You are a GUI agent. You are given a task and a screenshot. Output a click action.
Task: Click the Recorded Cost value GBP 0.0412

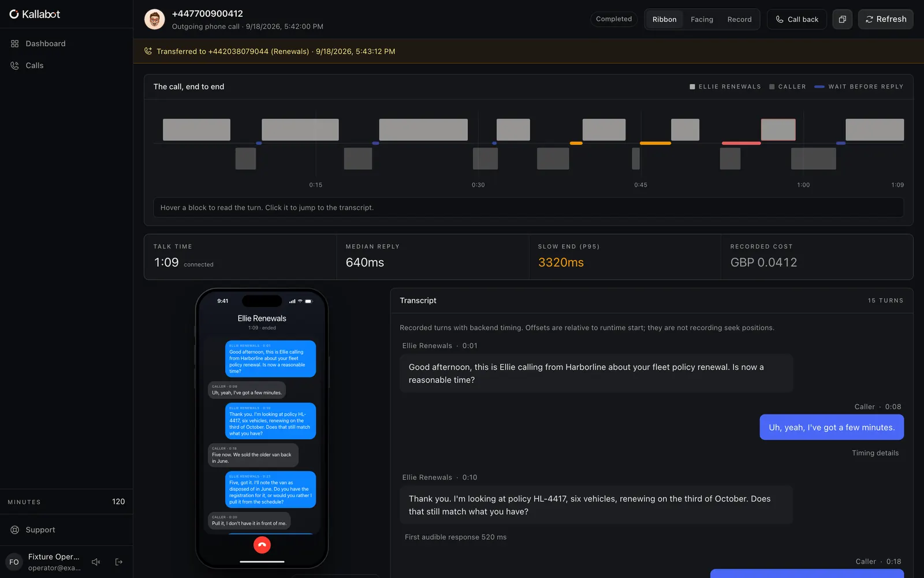click(x=763, y=262)
